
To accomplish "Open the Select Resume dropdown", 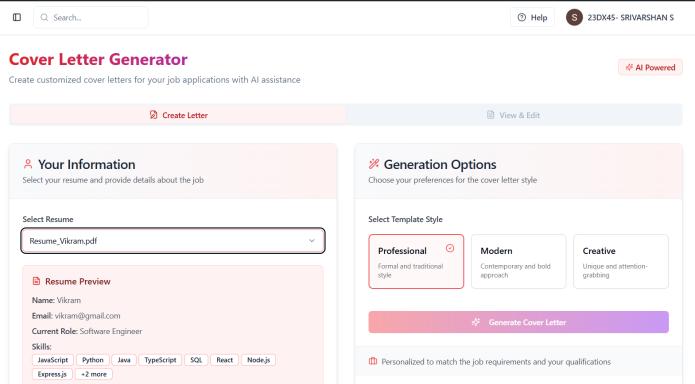I will click(x=173, y=241).
